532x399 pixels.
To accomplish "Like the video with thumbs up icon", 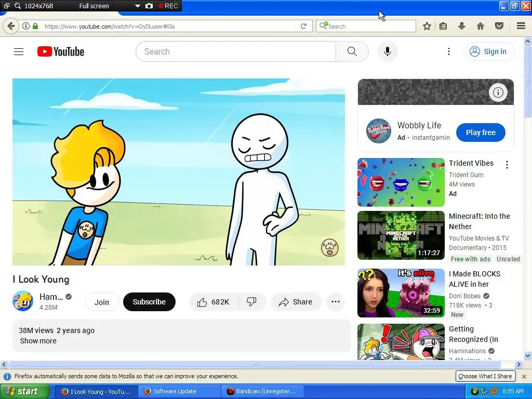I will pyautogui.click(x=202, y=302).
